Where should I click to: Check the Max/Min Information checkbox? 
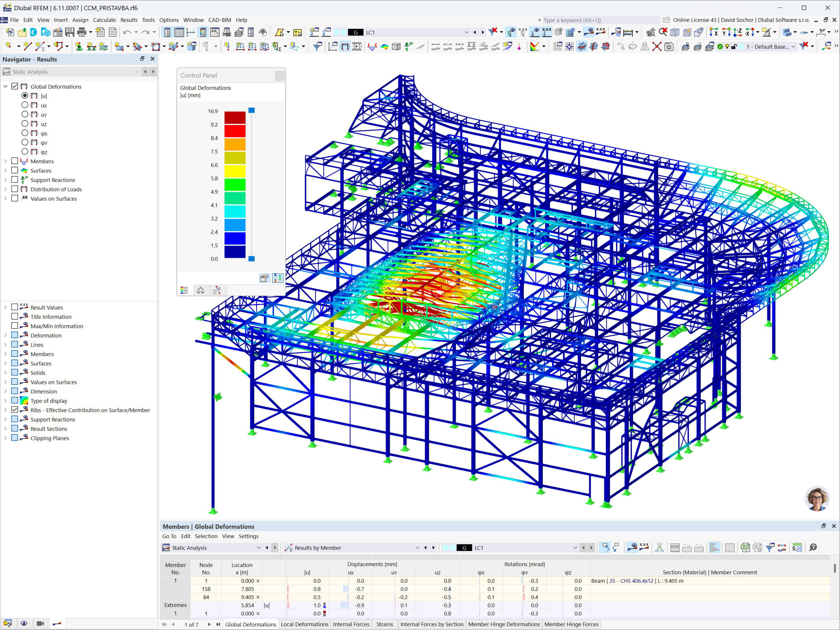(15, 326)
